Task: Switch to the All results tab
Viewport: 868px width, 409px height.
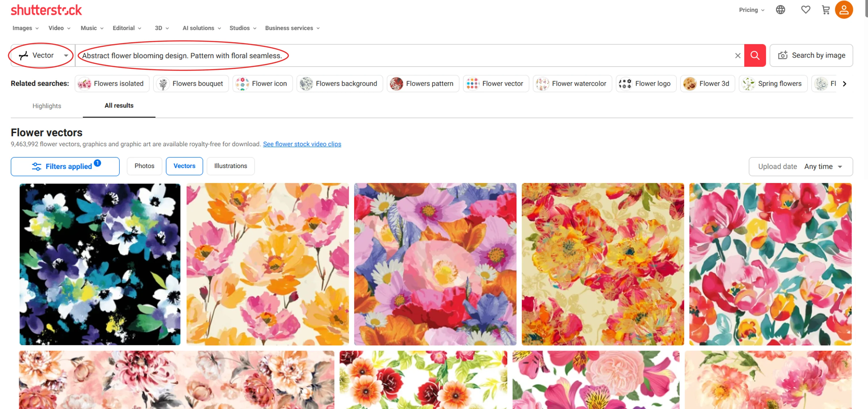Action: pos(119,105)
